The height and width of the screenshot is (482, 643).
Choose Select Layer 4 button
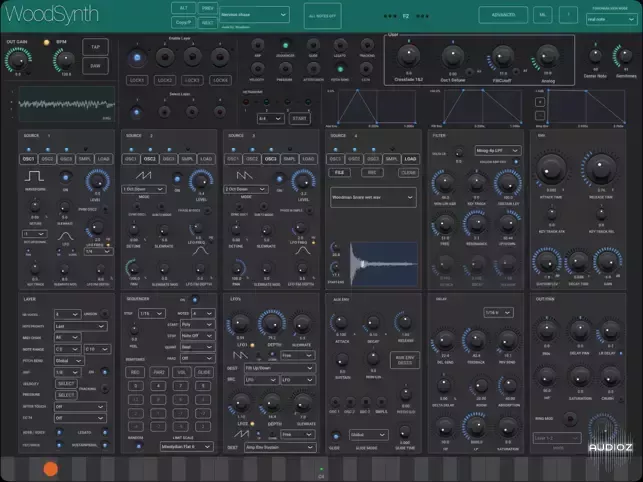(x=220, y=112)
